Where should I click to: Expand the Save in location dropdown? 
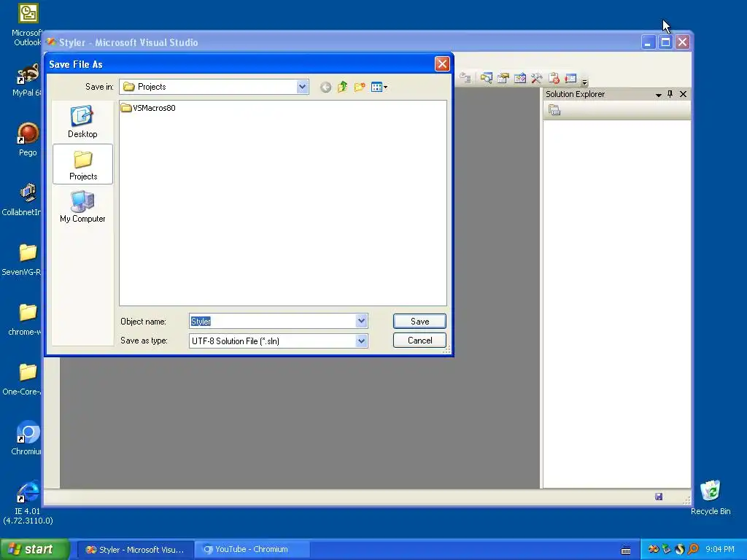pyautogui.click(x=302, y=87)
